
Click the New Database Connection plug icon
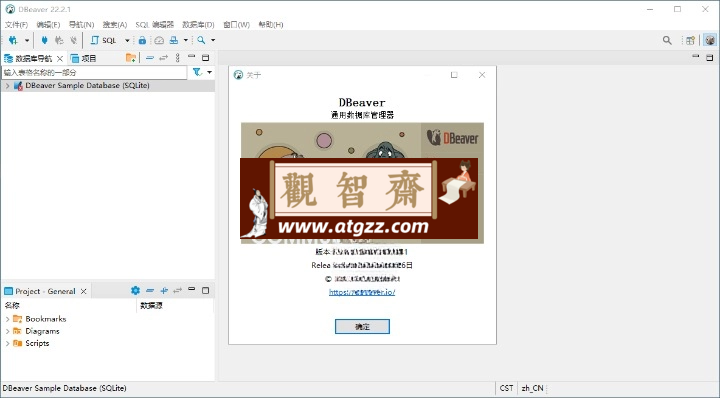click(13, 40)
